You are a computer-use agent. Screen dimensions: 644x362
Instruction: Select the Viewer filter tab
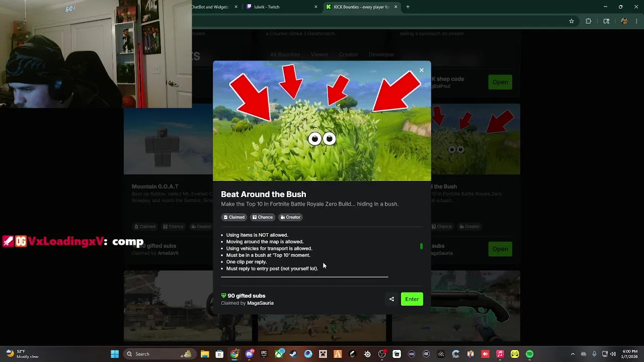click(x=319, y=54)
